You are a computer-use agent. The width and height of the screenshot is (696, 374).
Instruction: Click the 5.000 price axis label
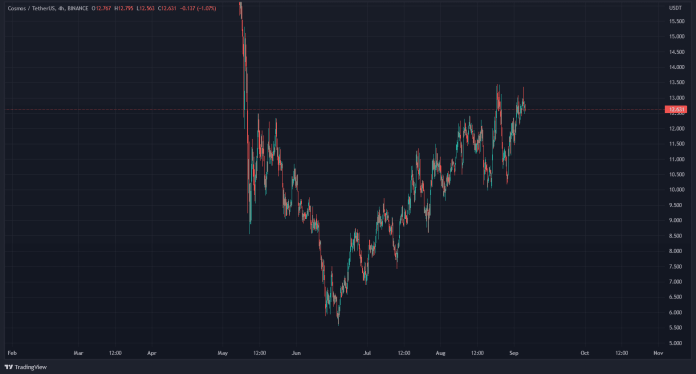coord(676,343)
